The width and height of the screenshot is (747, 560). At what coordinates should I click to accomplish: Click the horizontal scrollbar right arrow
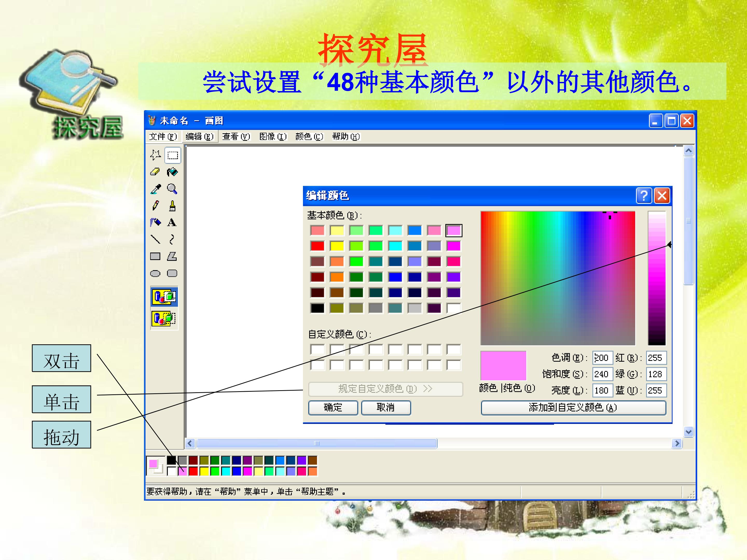[677, 443]
